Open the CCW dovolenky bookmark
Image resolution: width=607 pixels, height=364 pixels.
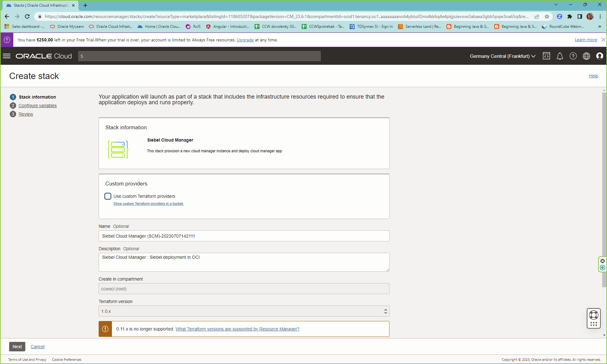click(x=276, y=27)
